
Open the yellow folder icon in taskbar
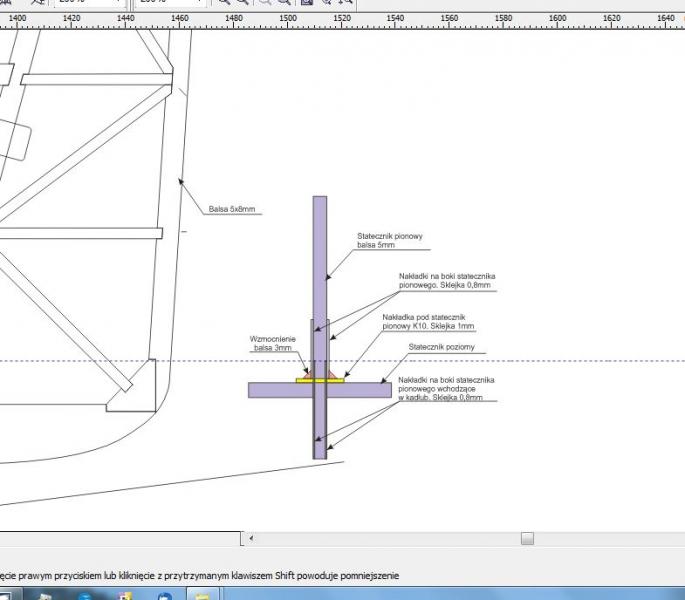point(203,595)
